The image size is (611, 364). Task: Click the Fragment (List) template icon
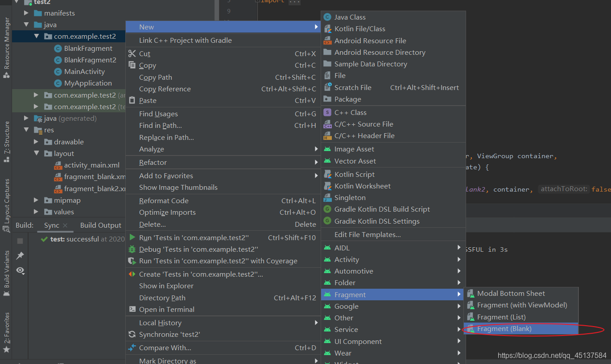471,317
